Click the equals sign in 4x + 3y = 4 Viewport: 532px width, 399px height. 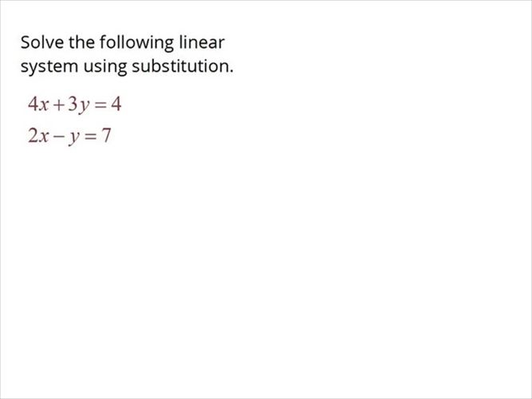[100, 105]
